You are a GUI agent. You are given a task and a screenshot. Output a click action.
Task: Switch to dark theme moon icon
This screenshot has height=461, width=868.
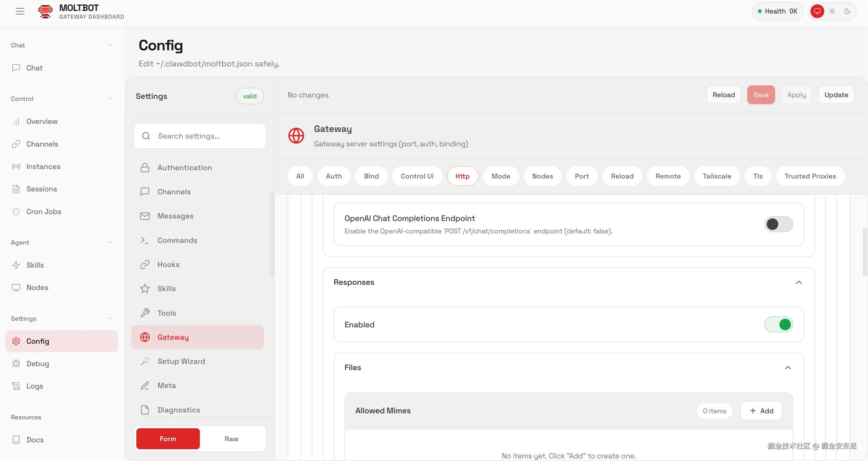pyautogui.click(x=847, y=11)
